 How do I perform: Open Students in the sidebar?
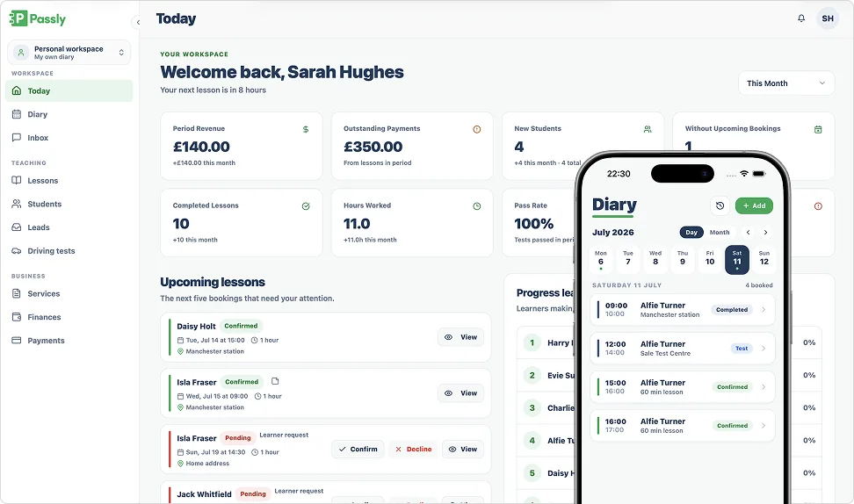coord(69,204)
